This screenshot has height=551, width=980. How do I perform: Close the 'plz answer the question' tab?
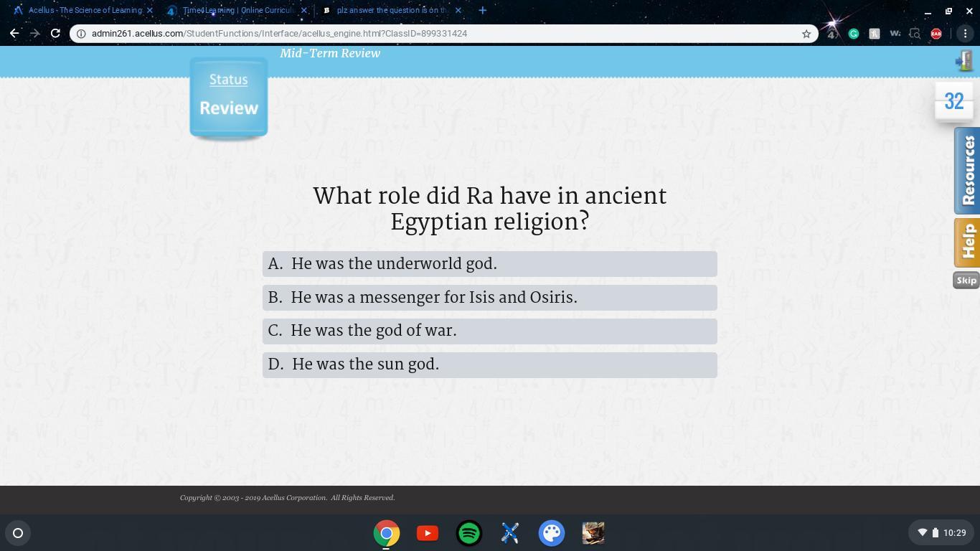[458, 11]
